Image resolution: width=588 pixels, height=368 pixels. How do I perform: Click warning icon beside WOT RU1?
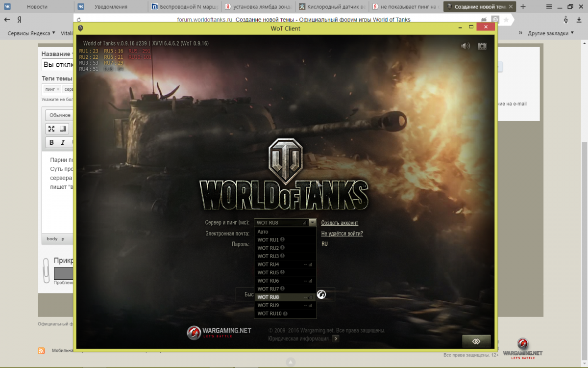(x=282, y=240)
